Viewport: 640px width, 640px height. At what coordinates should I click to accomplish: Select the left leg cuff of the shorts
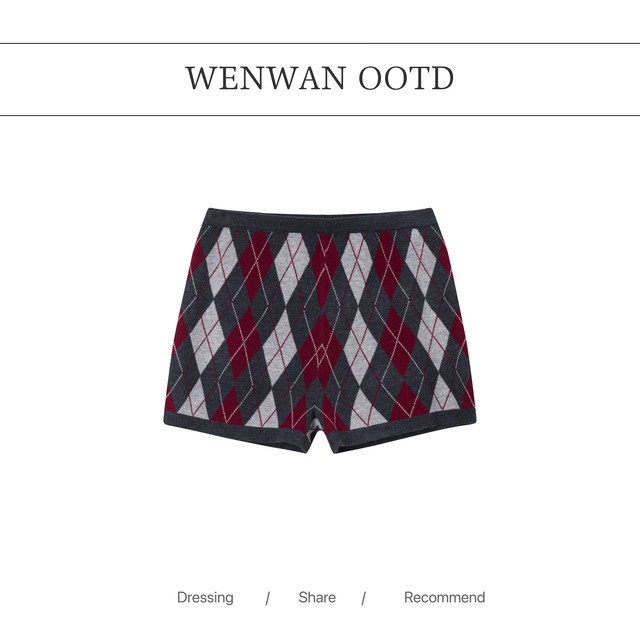pyautogui.click(x=239, y=434)
